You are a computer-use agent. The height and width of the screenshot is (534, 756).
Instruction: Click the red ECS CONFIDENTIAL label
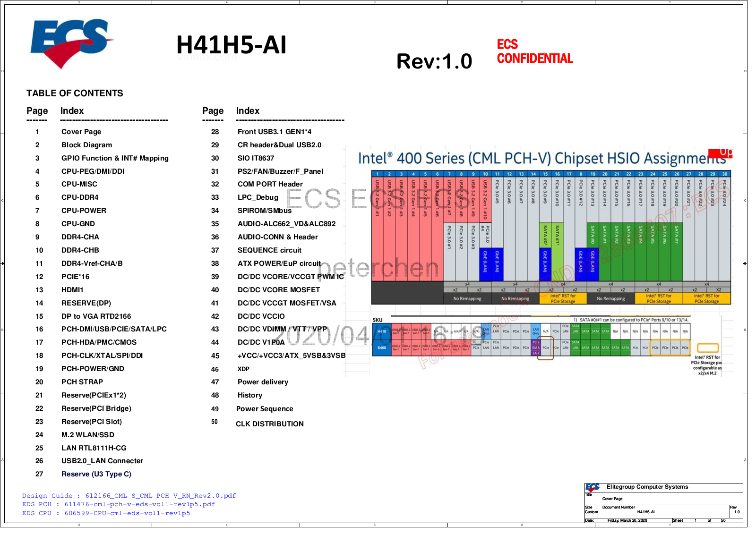click(x=535, y=51)
